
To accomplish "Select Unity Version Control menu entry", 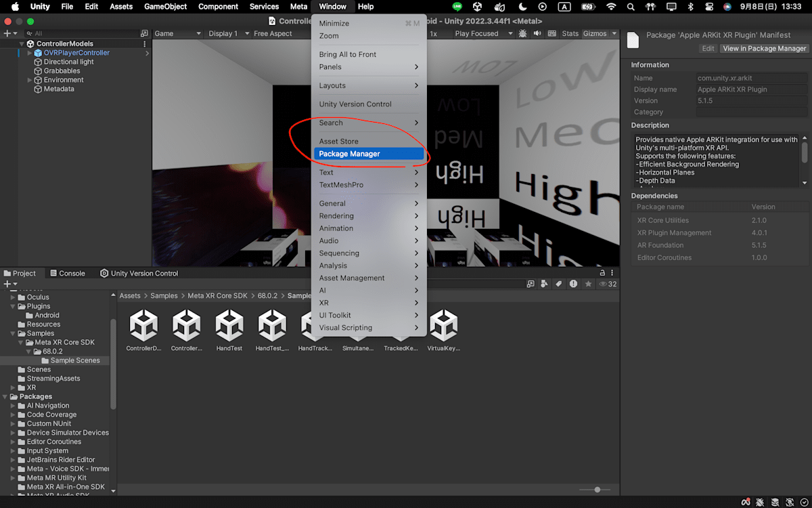I will pyautogui.click(x=369, y=104).
